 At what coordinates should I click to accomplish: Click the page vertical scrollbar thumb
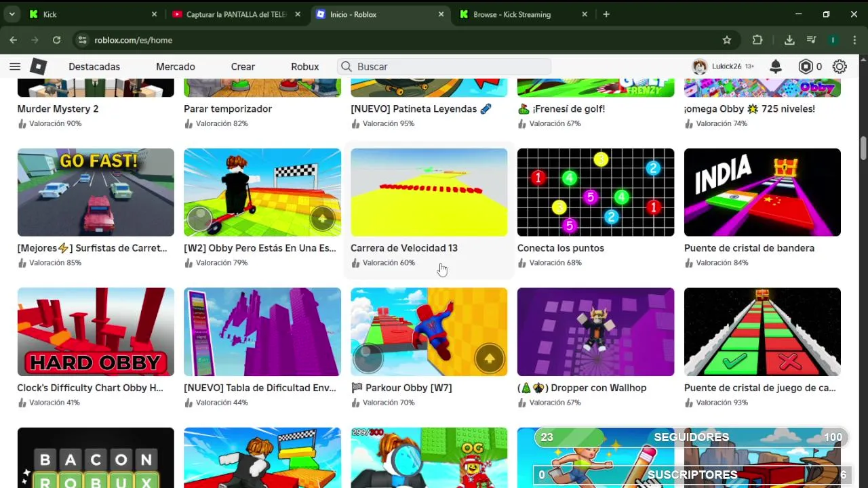[x=863, y=148]
